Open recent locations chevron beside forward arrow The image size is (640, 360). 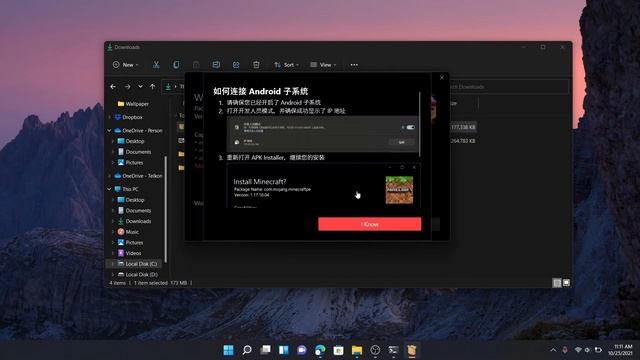(140, 87)
